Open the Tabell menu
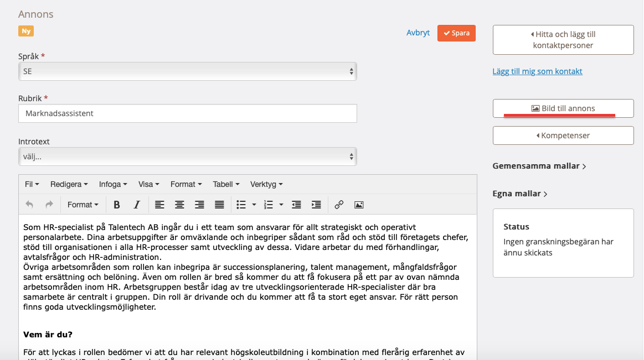This screenshot has width=644, height=360. coord(226,184)
